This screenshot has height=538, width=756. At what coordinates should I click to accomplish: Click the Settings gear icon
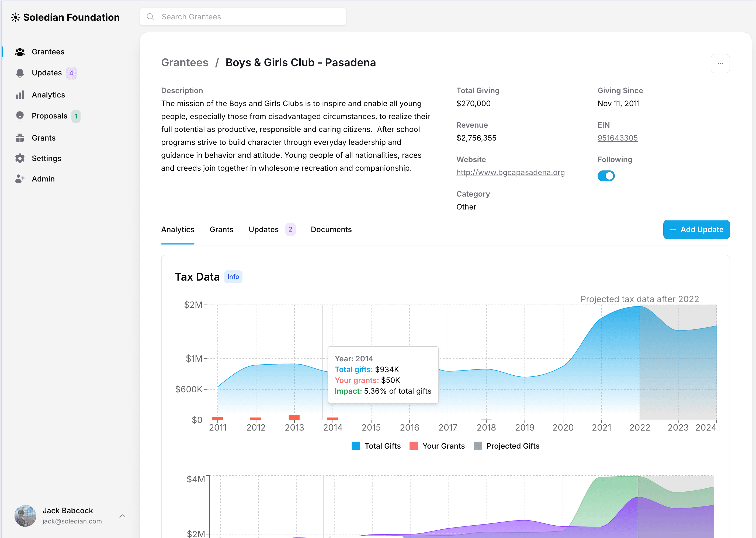click(x=20, y=158)
